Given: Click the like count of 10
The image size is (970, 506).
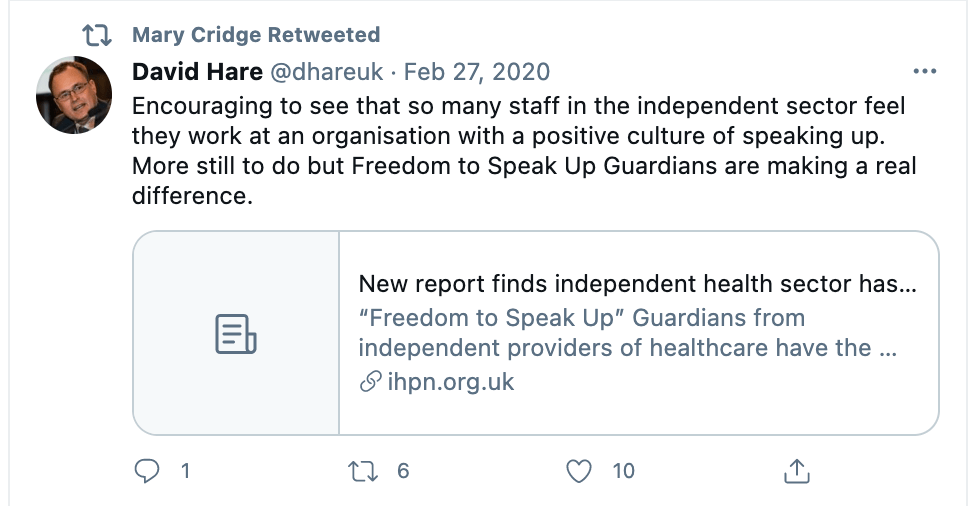Looking at the screenshot, I should coord(623,470).
